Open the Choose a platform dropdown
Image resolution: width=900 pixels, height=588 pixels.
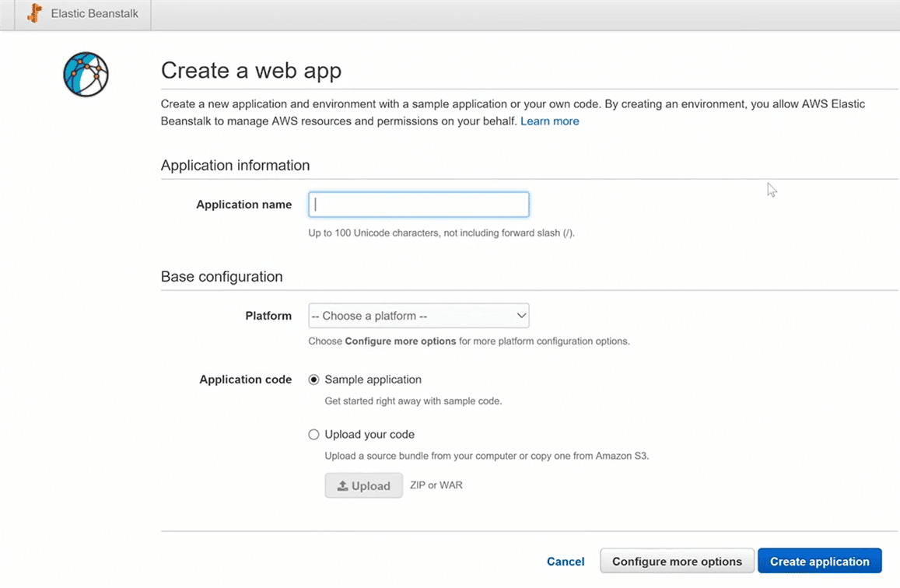(x=418, y=316)
